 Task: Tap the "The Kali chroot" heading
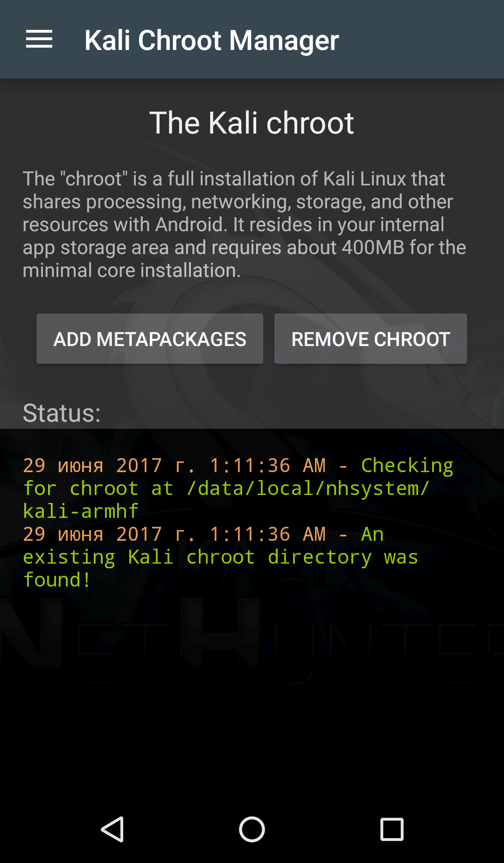(x=252, y=123)
